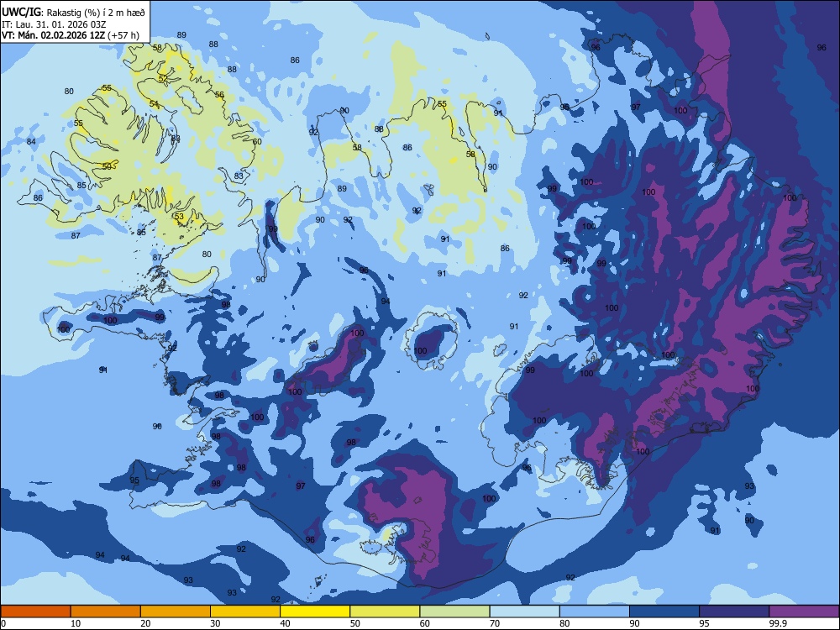Select the bright yellow 40–50 legend swatch
840x630 pixels.
coord(315,612)
